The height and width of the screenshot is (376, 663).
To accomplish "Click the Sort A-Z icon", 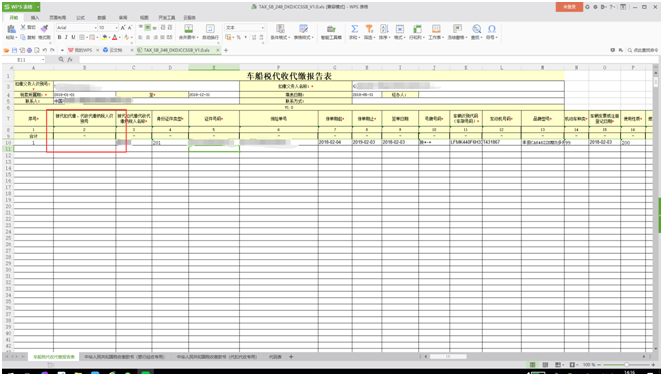I will point(384,29).
